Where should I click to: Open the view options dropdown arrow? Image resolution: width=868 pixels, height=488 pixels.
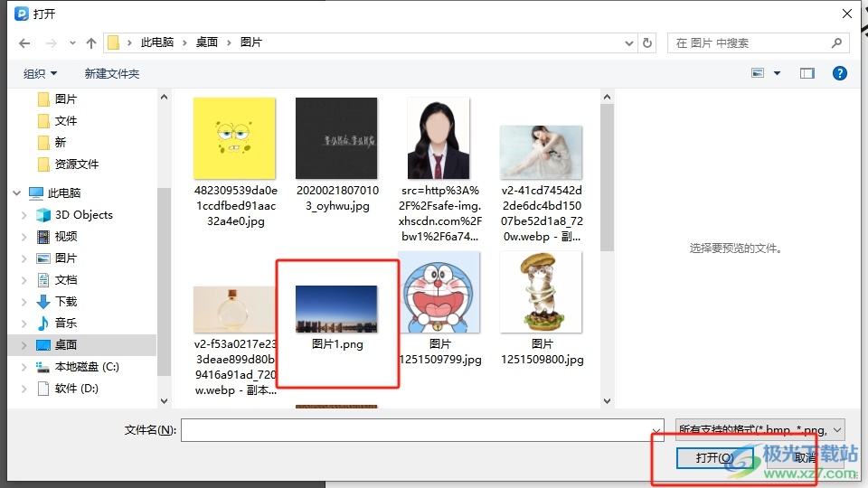coord(777,73)
